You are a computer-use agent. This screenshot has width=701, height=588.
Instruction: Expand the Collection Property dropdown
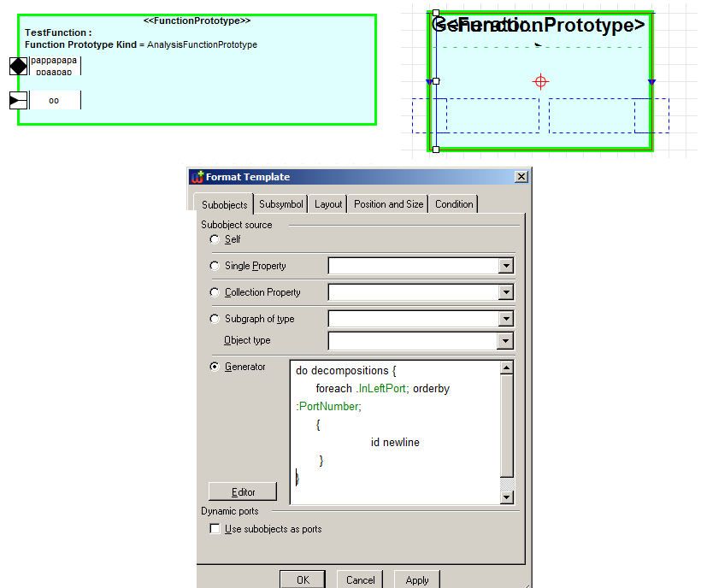(506, 292)
